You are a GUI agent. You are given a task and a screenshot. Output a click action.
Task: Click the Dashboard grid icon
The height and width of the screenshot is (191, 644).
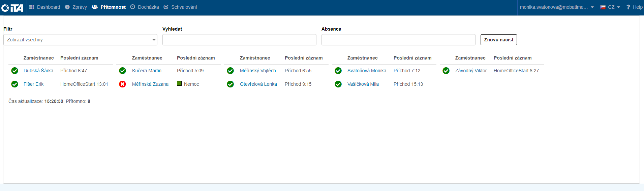coord(32,7)
